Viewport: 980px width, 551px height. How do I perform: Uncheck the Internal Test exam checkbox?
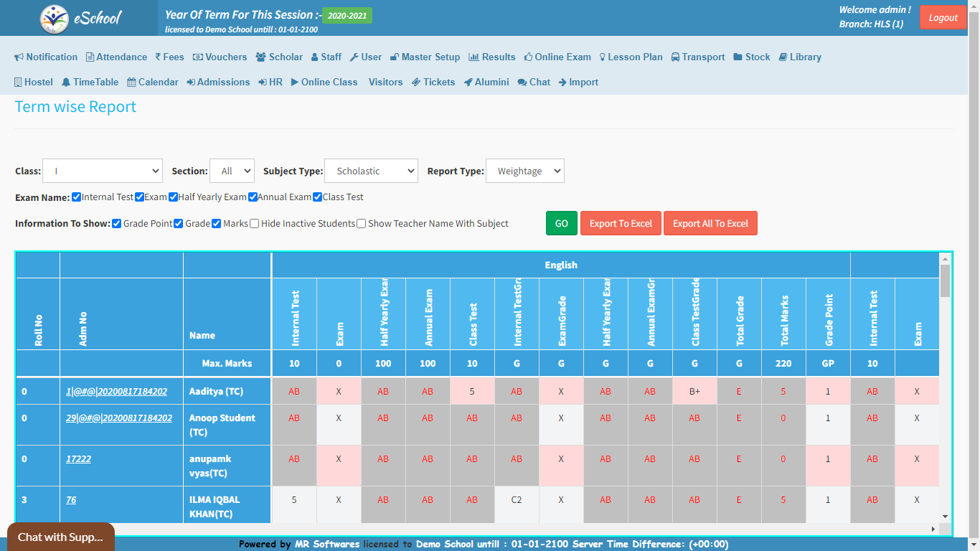(x=76, y=197)
